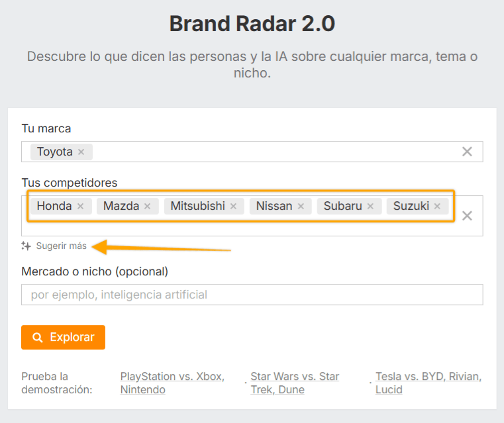Click inside the Tu marca input field
The image size is (504, 423).
[252, 152]
